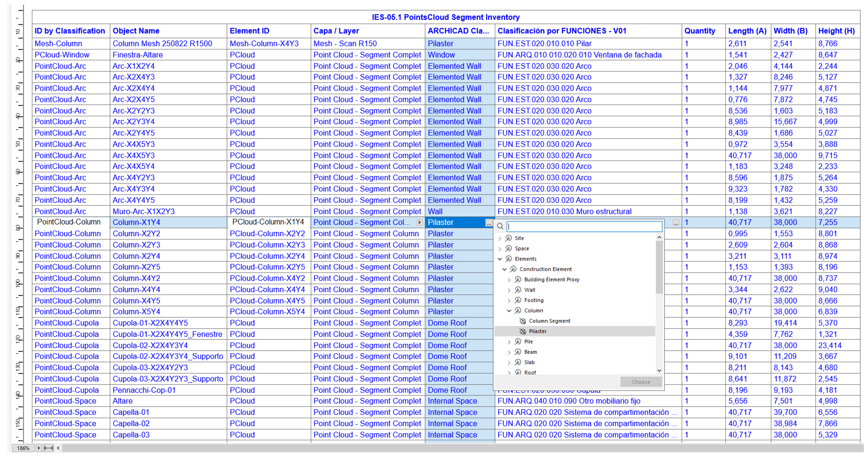This screenshot has width=868, height=458.
Task: Click the fit-width arrows icon near zoom
Action: (x=48, y=448)
